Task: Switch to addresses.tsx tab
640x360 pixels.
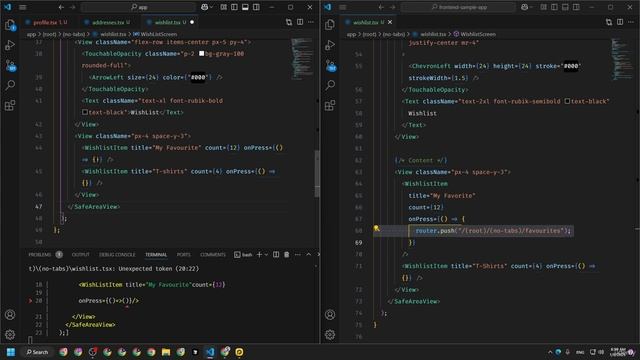Action: pyautogui.click(x=108, y=22)
